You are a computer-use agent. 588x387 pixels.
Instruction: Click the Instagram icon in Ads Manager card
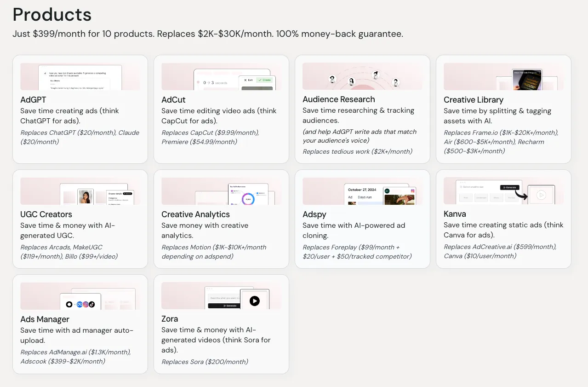tap(86, 304)
